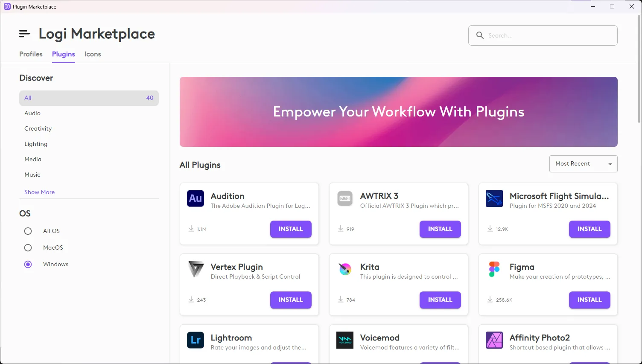This screenshot has height=364, width=642.
Task: Open the AWTRIX 3 plugin title
Action: pyautogui.click(x=379, y=196)
